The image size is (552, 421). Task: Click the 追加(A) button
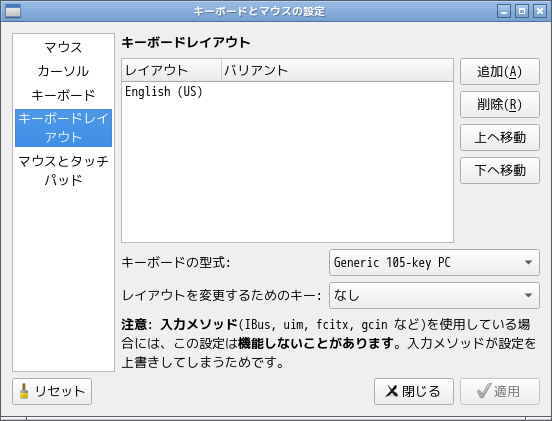500,71
